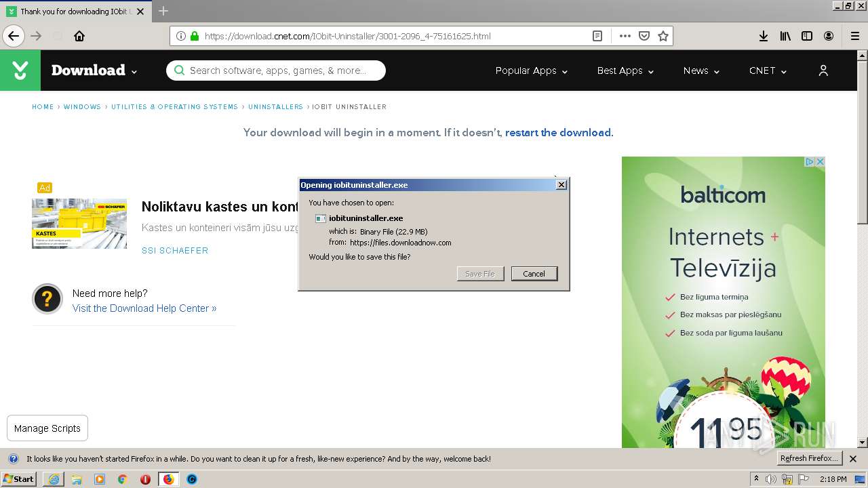Image resolution: width=868 pixels, height=488 pixels.
Task: Save page to Pocket icon
Action: 644,36
